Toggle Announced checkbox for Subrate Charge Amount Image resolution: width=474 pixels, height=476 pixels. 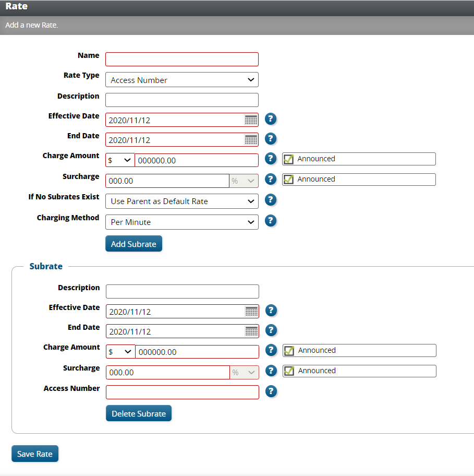tap(289, 351)
